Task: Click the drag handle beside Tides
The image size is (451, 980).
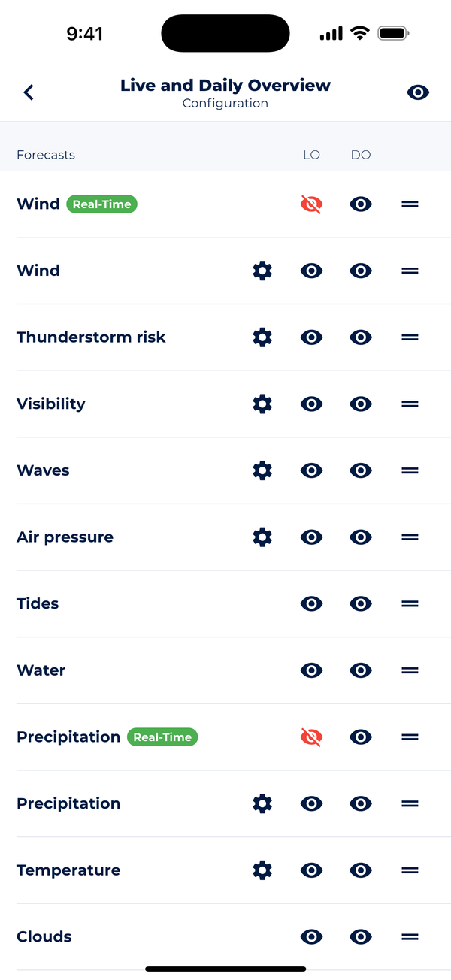Action: coord(410,603)
